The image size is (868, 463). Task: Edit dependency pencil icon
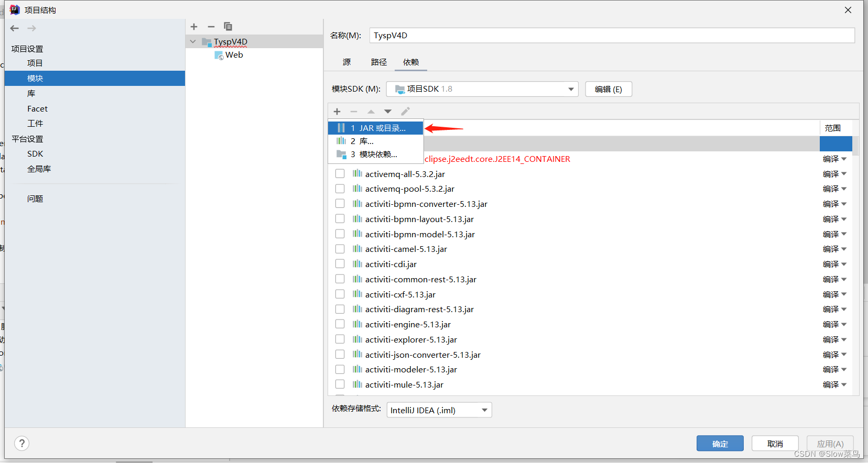coord(405,112)
